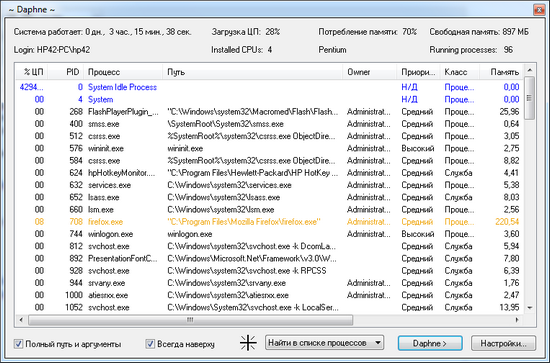The width and height of the screenshot is (550, 363).
Task: Select the System Idle Process row
Action: [x=269, y=87]
